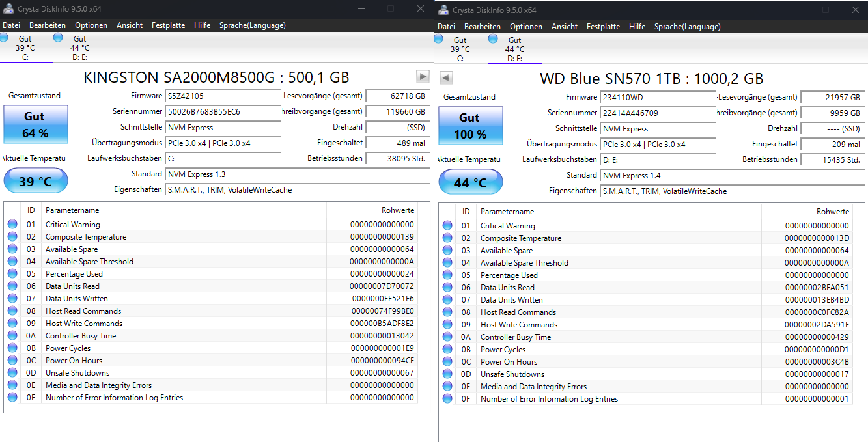Click Controller Busy Time row in left window
Image resolution: width=868 pixels, height=442 pixels.
tap(211, 336)
